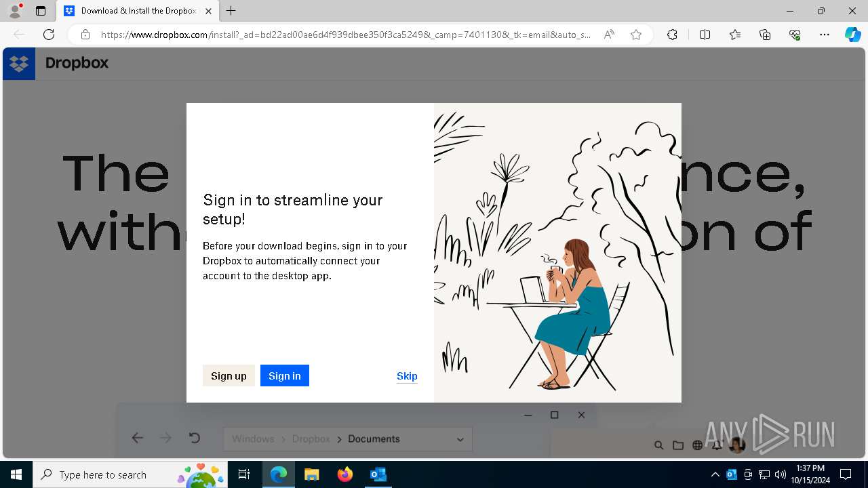The height and width of the screenshot is (488, 868).
Task: Click the Dropbox logo icon
Action: (x=19, y=64)
